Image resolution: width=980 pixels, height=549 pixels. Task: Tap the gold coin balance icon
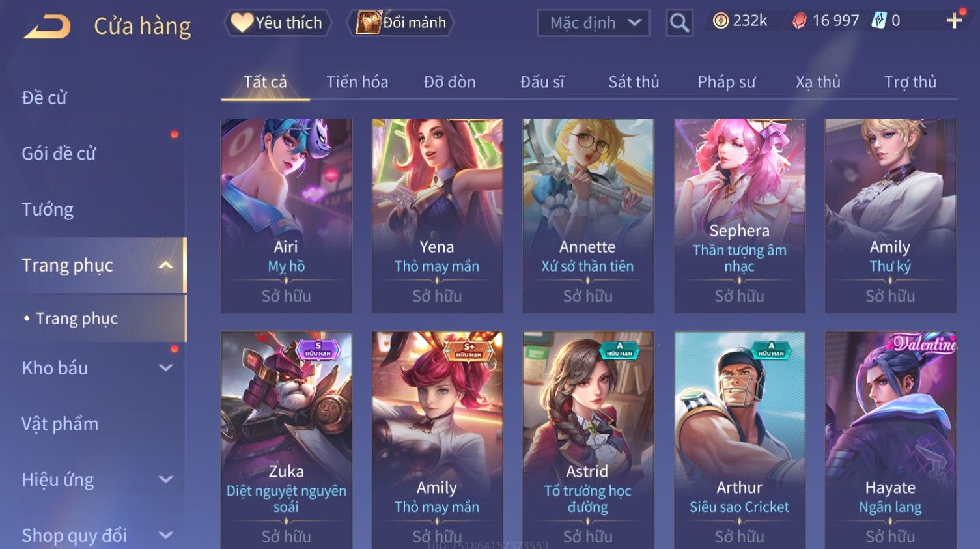pyautogui.click(x=720, y=21)
